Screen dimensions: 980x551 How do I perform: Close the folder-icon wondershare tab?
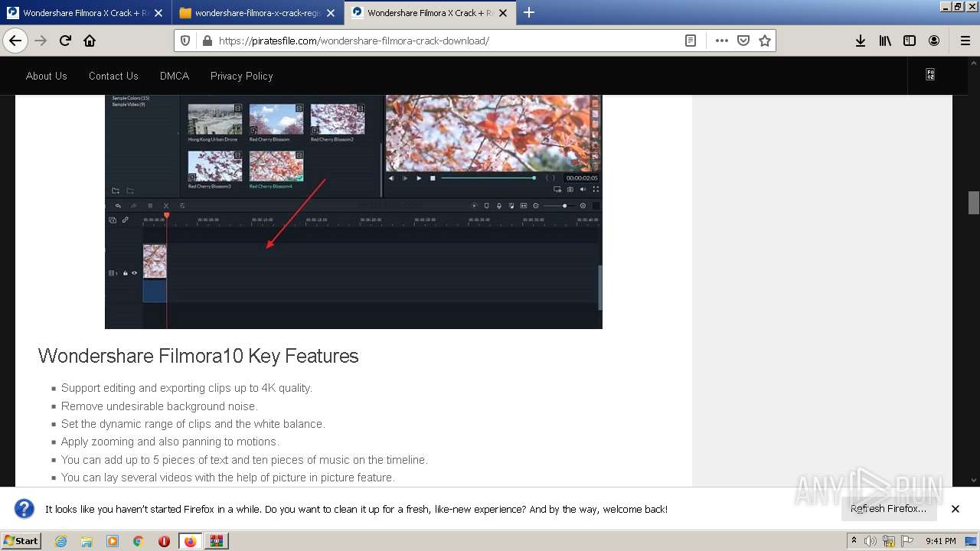(x=330, y=13)
